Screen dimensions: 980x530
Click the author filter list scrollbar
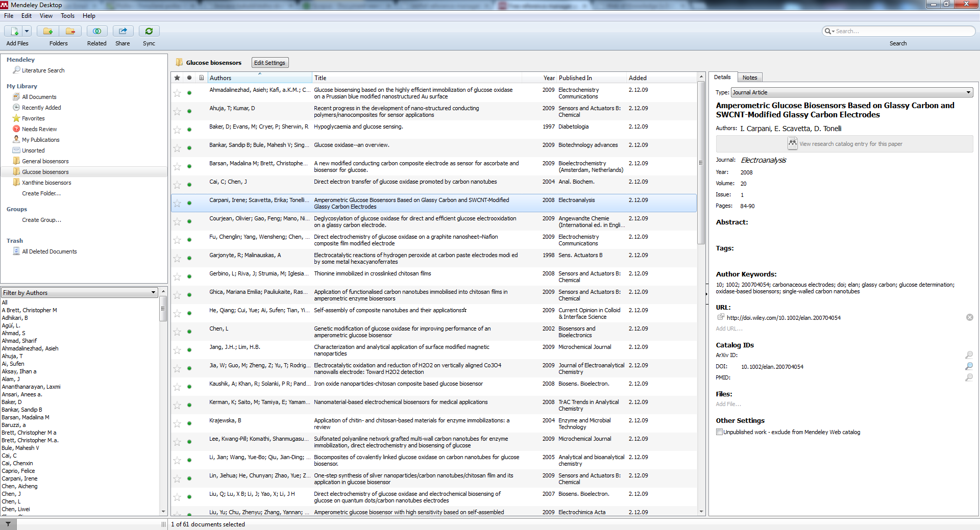pos(163,309)
